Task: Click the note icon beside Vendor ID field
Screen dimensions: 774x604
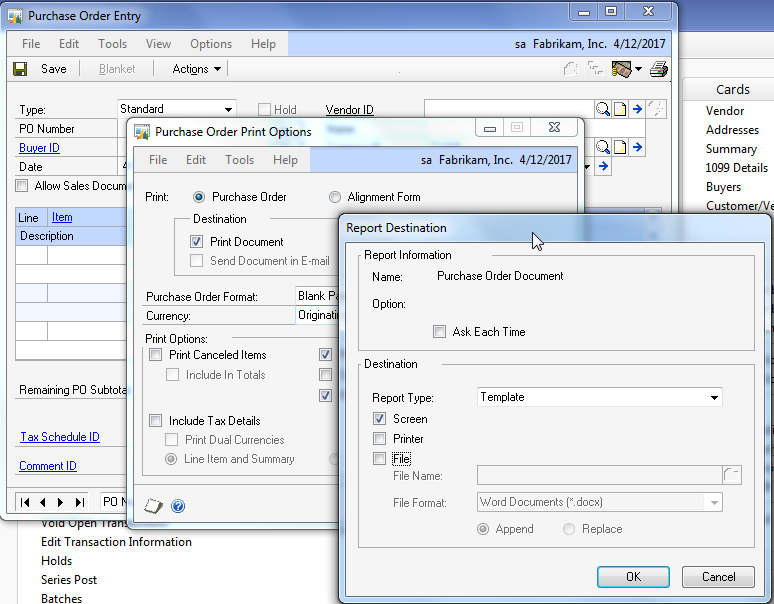Action: click(620, 109)
